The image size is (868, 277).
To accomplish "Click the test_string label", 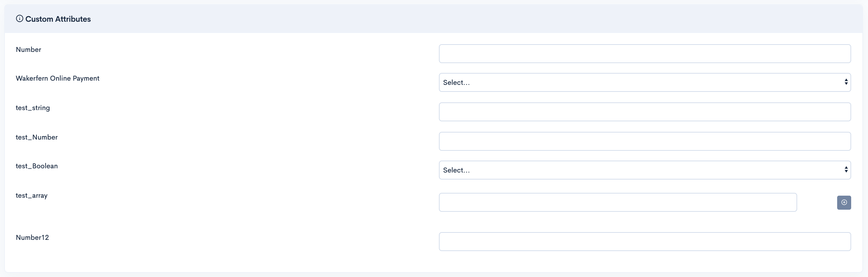I will pos(33,108).
